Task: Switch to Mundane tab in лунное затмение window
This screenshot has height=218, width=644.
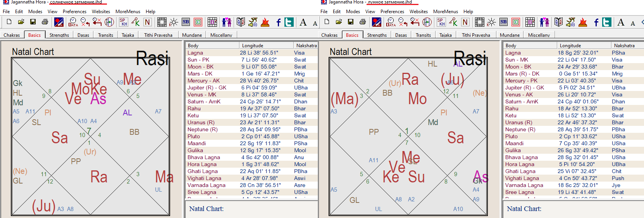Action: pyautogui.click(x=510, y=35)
